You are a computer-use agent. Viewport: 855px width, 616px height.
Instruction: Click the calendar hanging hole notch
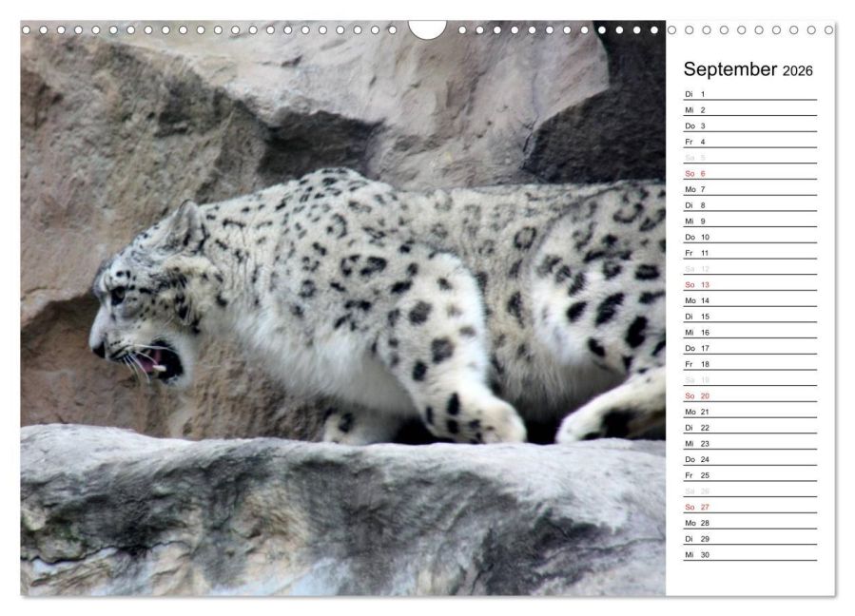tap(427, 29)
